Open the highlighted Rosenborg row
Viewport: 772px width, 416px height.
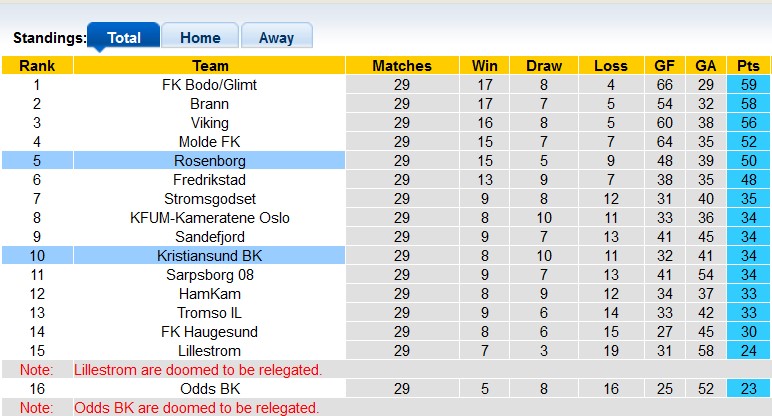pyautogui.click(x=209, y=161)
